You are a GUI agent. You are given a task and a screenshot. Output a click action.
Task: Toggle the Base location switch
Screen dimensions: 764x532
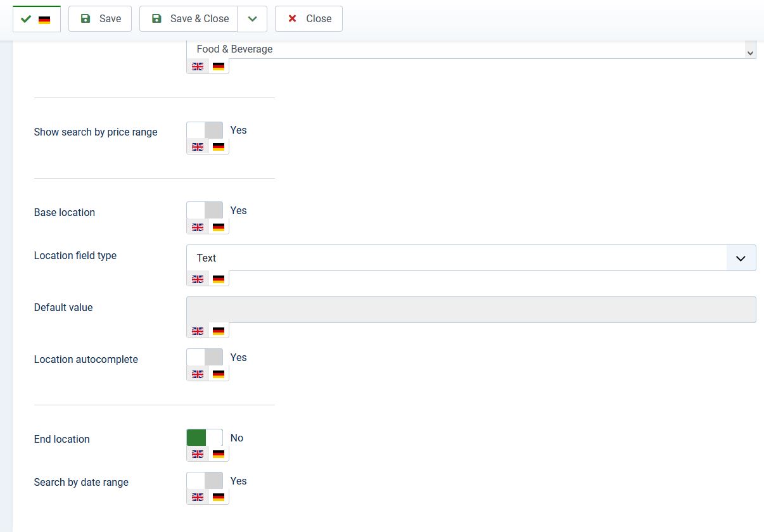(x=205, y=210)
